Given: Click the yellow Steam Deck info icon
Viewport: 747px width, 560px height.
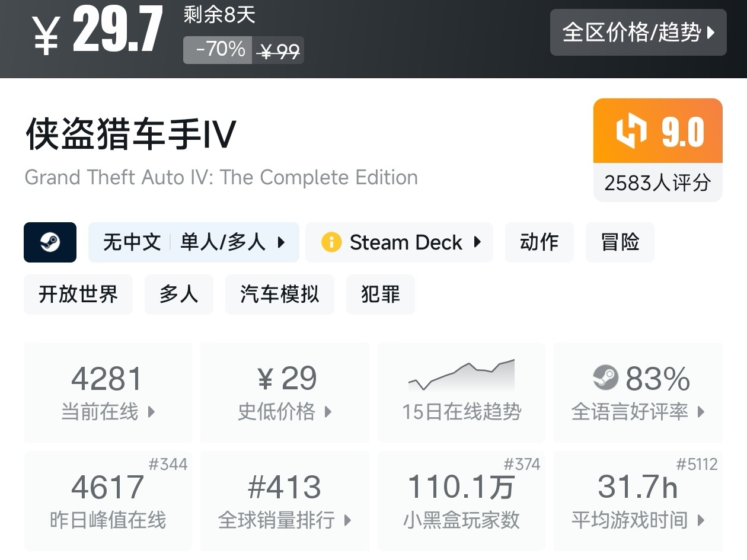Looking at the screenshot, I should click(x=331, y=242).
